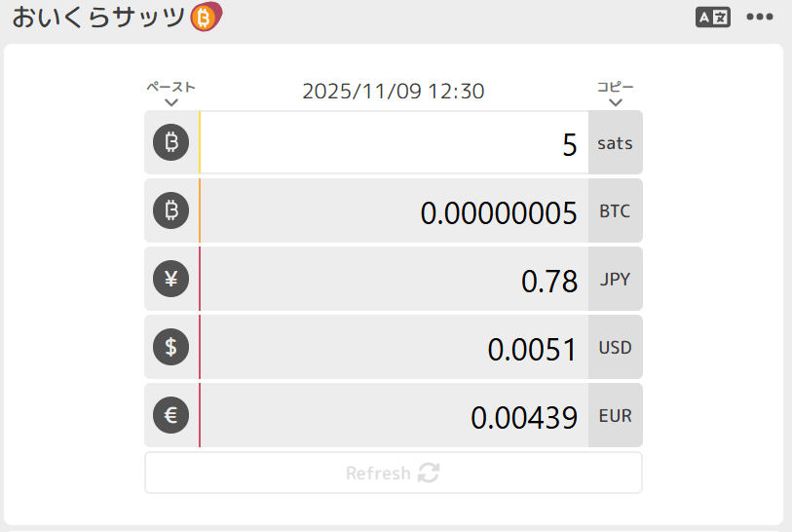This screenshot has height=532, width=792.
Task: Open the three-dots more options menu
Action: [x=760, y=17]
